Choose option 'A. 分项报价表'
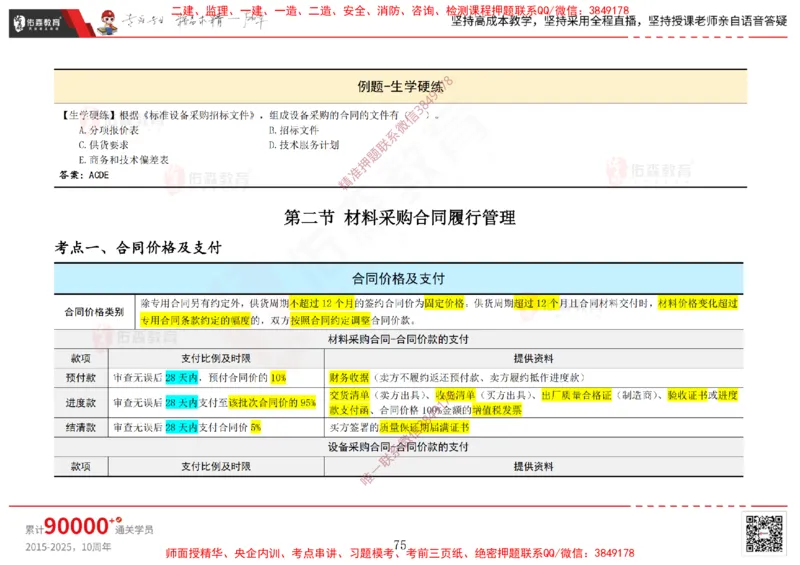Image resolution: width=800 pixels, height=565 pixels. pyautogui.click(x=109, y=130)
